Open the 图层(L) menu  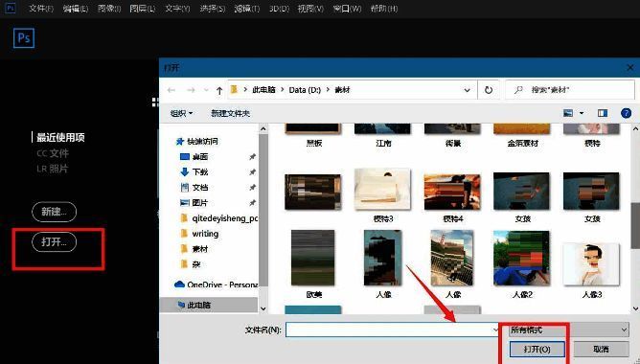point(142,9)
